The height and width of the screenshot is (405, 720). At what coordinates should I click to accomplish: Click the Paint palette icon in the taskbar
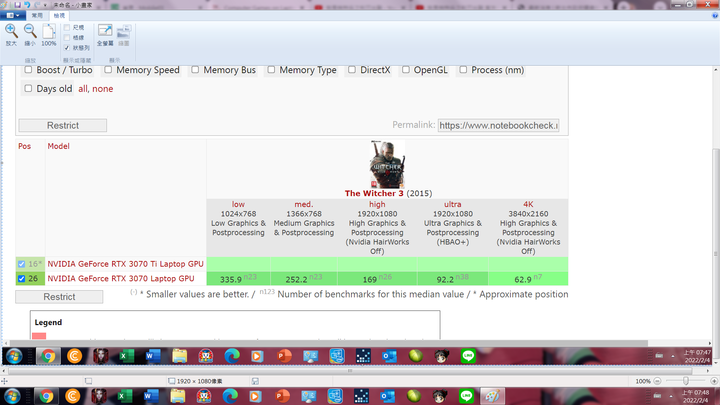tap(492, 396)
